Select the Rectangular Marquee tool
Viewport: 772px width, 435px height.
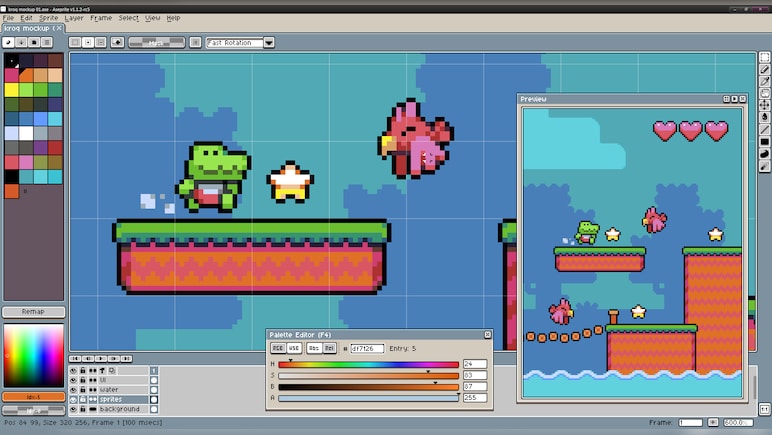click(x=764, y=58)
